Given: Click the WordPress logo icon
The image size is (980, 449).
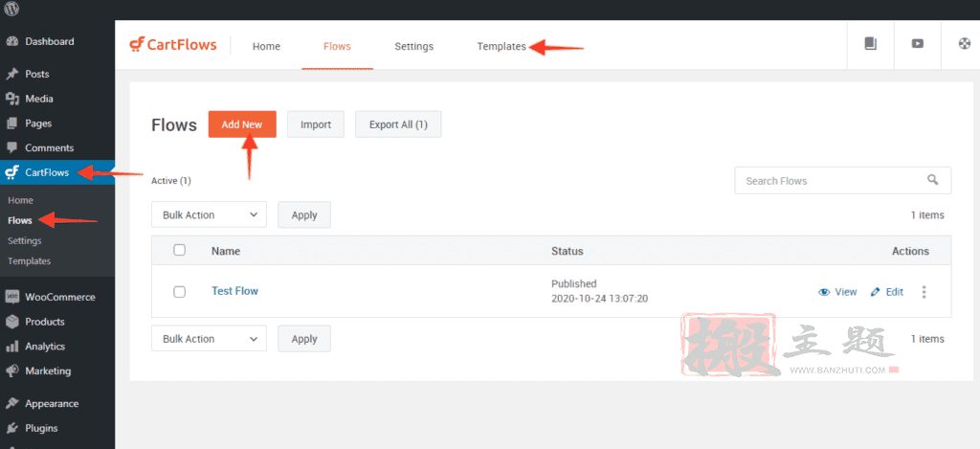Looking at the screenshot, I should point(11,8).
